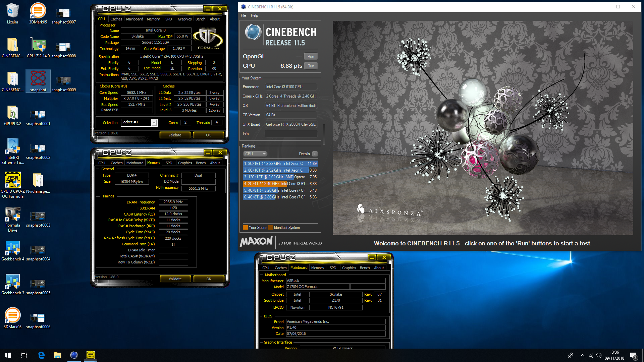Open Geekbench 4 desktop shortcut
The width and height of the screenshot is (644, 362).
click(x=12, y=250)
